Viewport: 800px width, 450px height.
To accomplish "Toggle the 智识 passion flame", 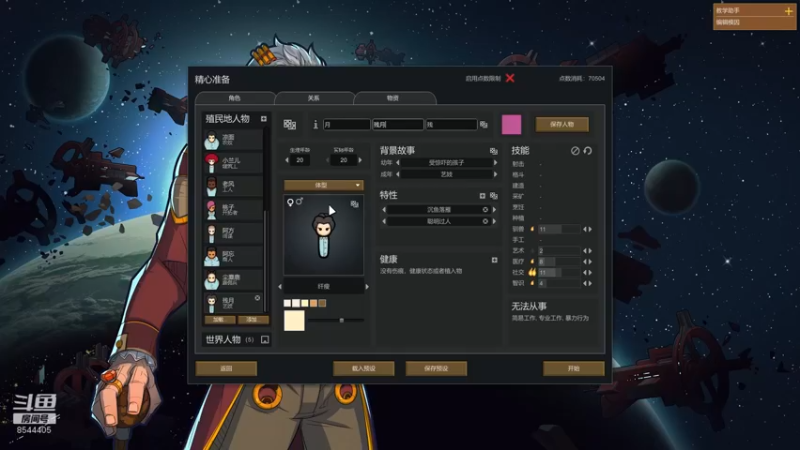I will tap(532, 283).
